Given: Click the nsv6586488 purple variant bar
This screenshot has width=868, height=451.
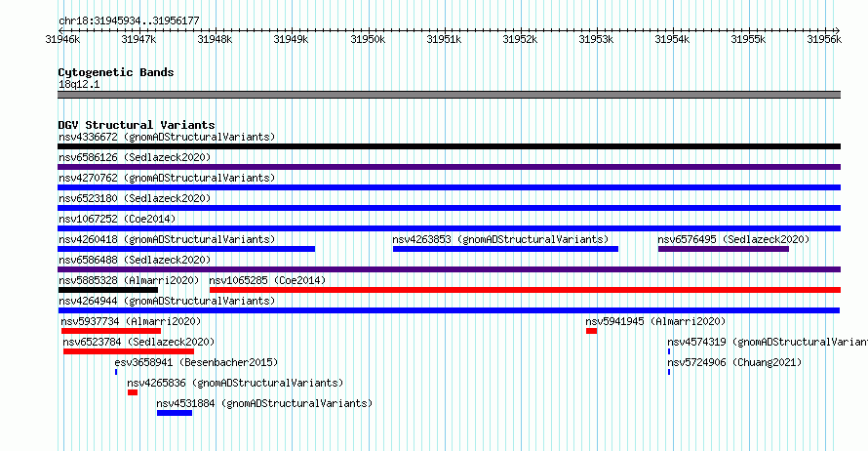Looking at the screenshot, I should coord(449,269).
